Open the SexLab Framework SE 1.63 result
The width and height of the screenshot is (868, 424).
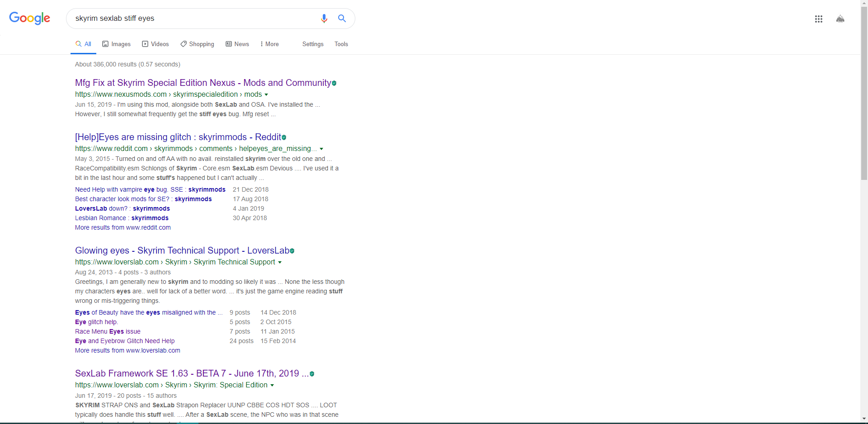192,373
